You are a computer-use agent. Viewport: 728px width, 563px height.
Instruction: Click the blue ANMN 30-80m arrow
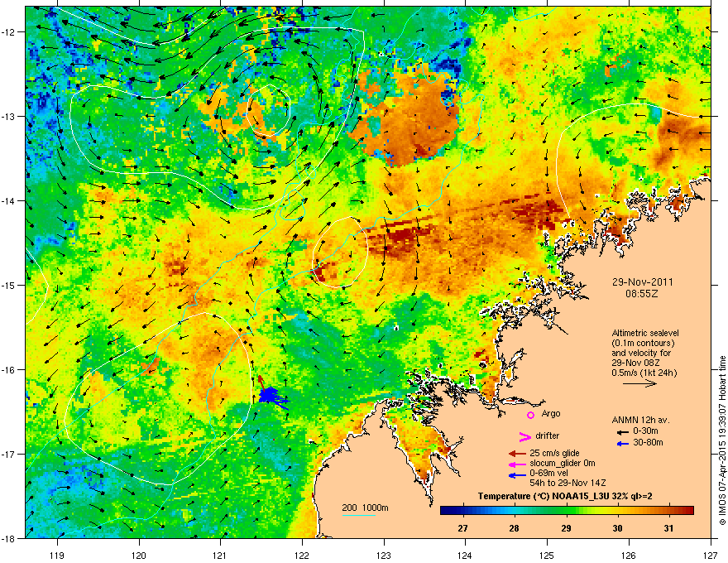[623, 444]
